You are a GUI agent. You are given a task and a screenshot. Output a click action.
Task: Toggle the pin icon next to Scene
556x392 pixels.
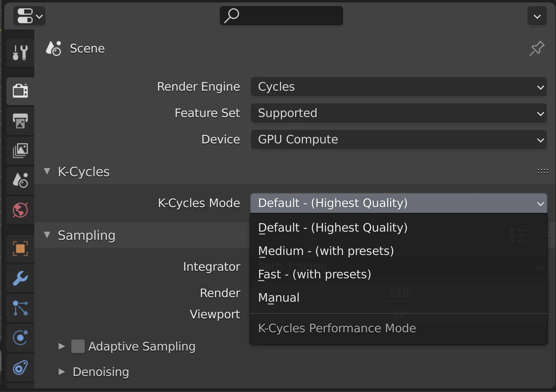[x=537, y=49]
